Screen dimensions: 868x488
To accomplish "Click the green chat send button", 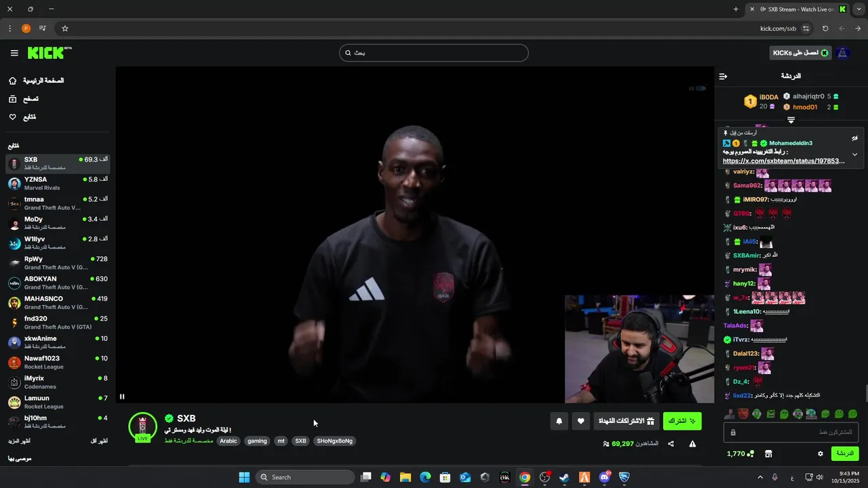I will 845,453.
